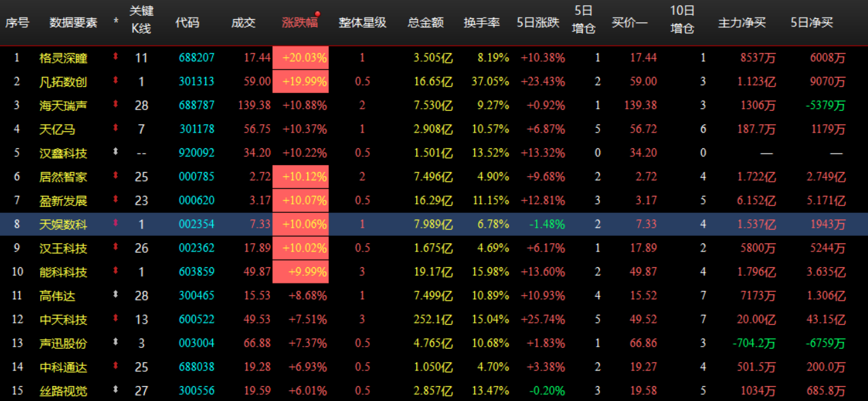Click the marker icon beside 中天科技

coord(115,319)
